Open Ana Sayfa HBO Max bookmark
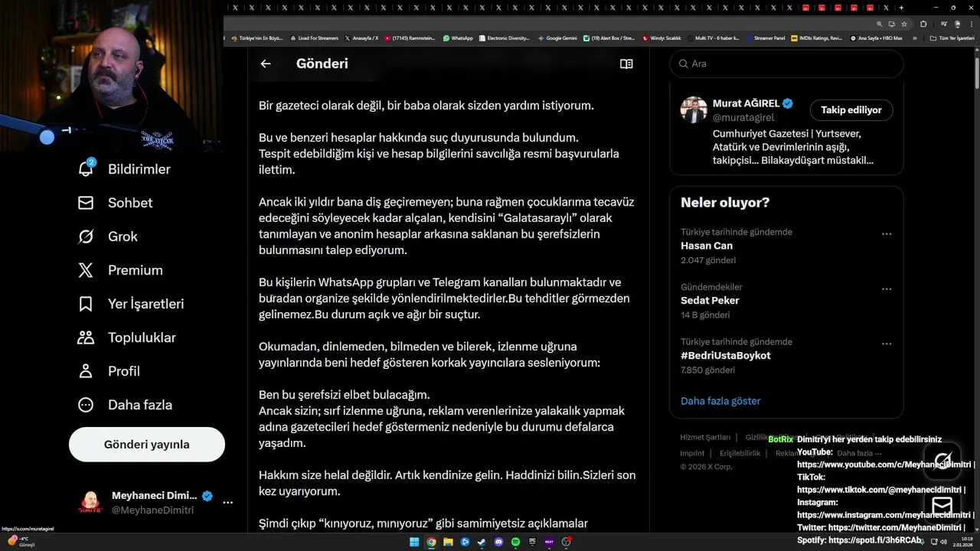Screen dimensions: 980x551 [x=876, y=38]
